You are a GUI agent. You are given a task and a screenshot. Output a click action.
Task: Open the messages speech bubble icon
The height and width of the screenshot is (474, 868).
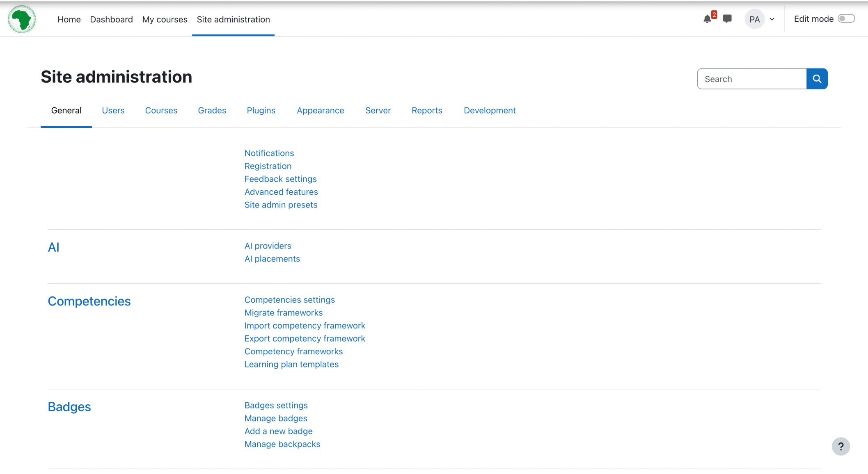(727, 19)
